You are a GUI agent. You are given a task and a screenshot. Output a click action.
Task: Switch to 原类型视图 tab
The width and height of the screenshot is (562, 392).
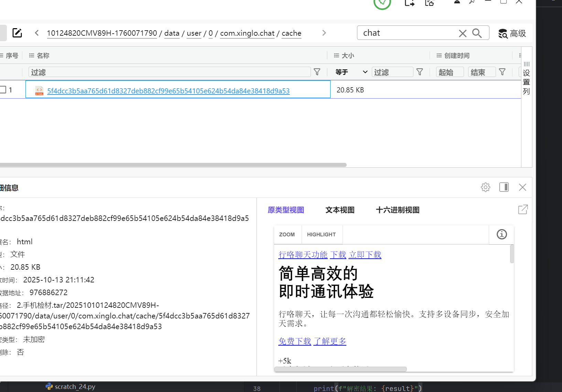(286, 210)
